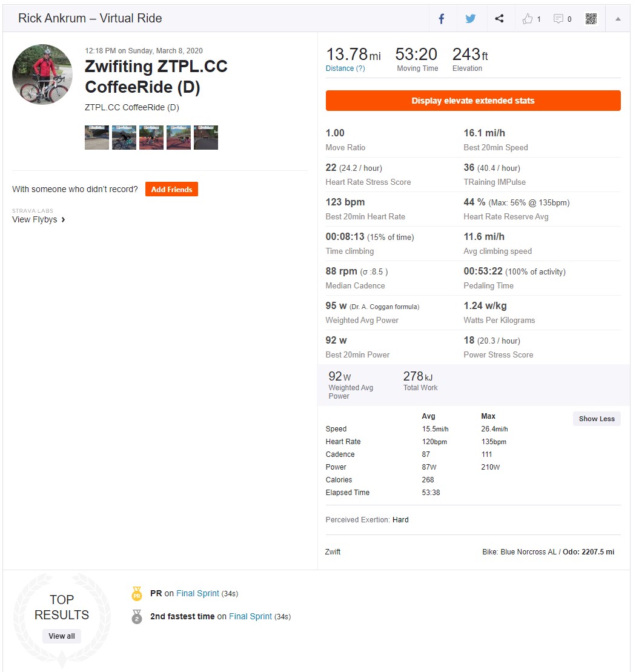Click the Add Friends button
Screen dimensions: 636x672
tap(172, 189)
